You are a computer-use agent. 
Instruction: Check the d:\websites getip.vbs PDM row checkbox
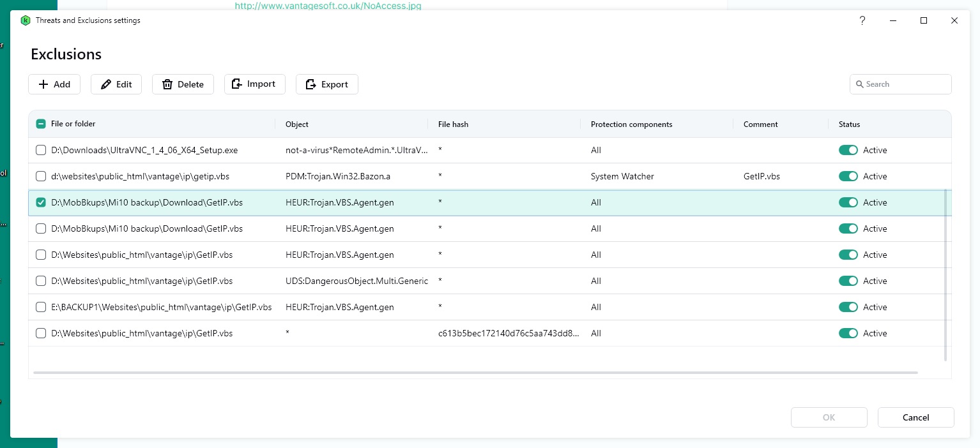pos(41,176)
